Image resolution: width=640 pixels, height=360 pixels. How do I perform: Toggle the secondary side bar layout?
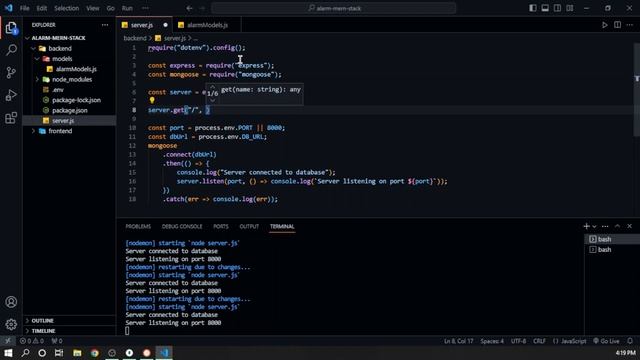pos(557,8)
